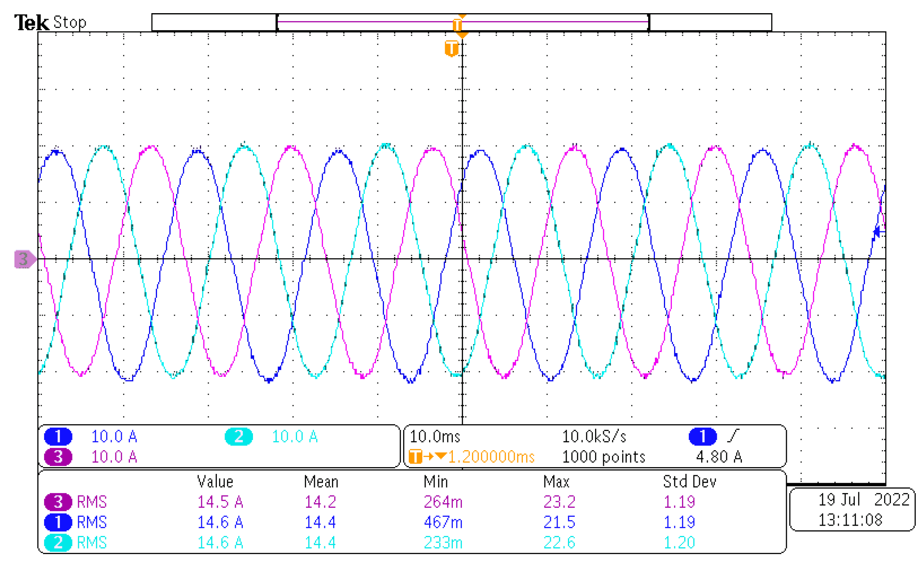Click the Std Dev column header
This screenshot has height=563, width=924.
[690, 482]
